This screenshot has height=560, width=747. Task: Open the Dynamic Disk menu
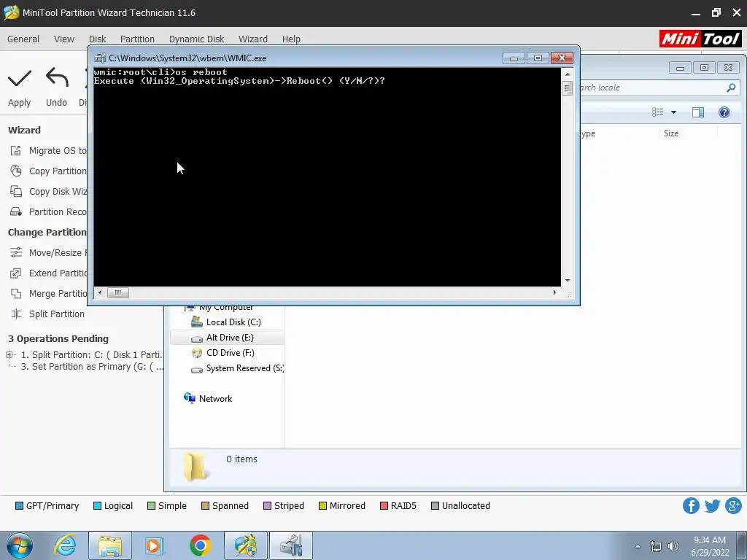tap(196, 39)
